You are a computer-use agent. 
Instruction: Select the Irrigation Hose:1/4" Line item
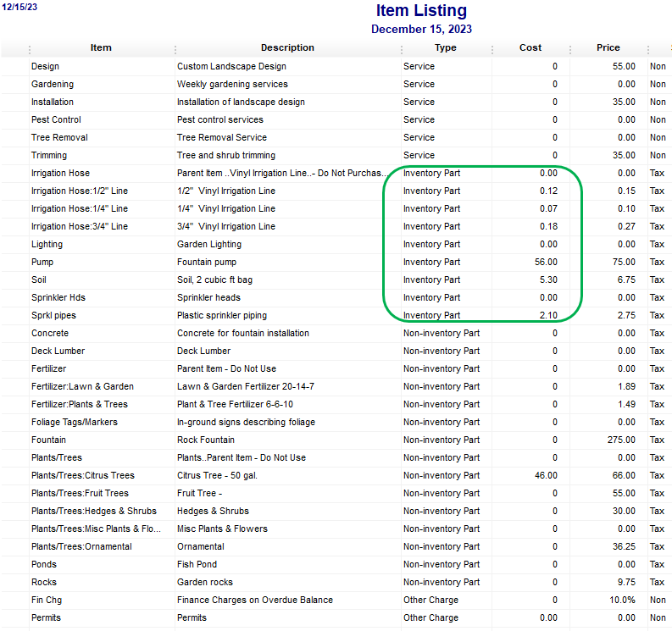coord(80,208)
